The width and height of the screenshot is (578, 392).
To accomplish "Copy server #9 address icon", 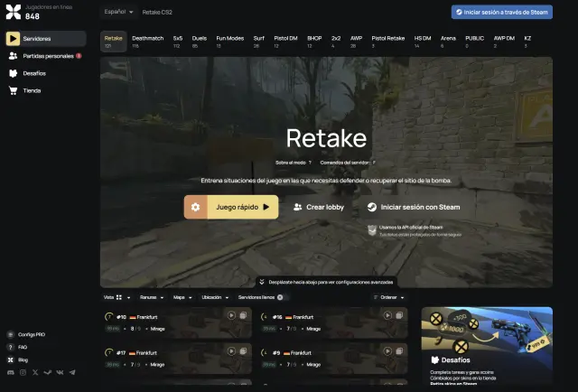I will pos(399,351).
